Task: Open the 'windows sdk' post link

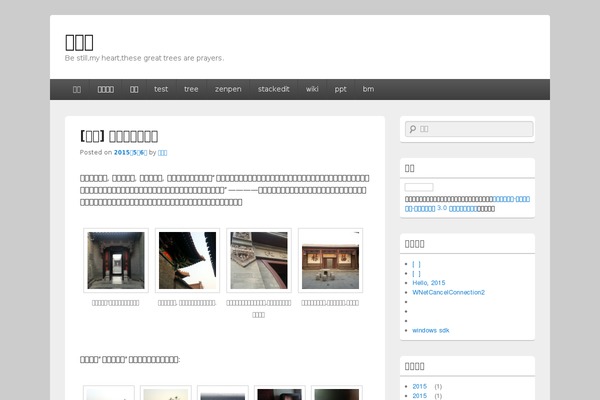Action: (430, 330)
